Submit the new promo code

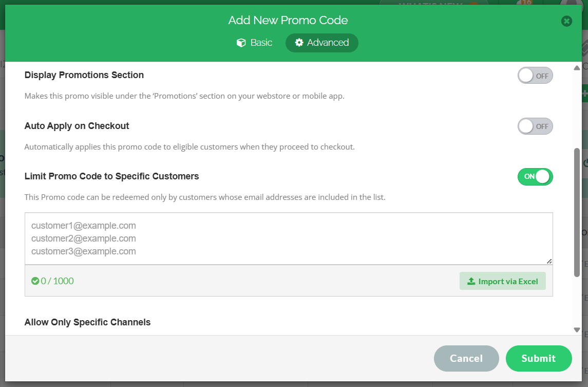pyautogui.click(x=538, y=358)
